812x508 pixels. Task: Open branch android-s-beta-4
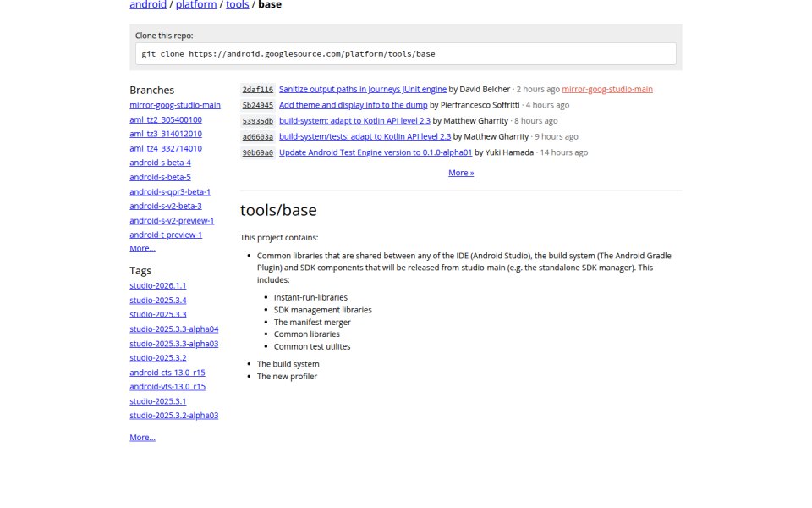(160, 163)
